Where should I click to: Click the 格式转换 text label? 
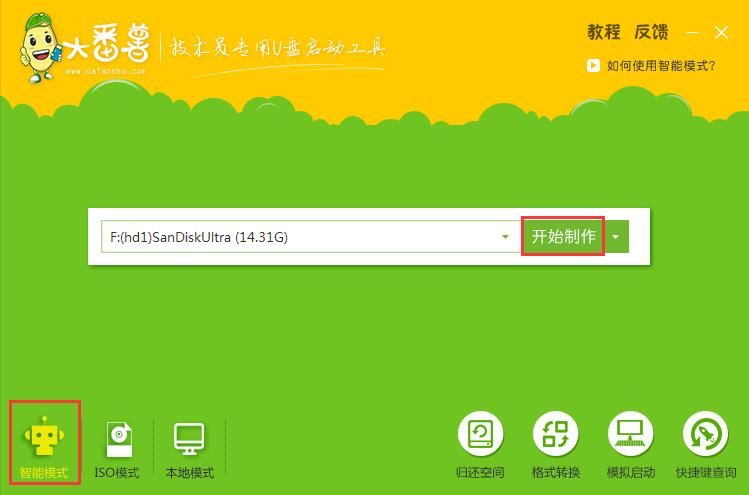tap(555, 472)
